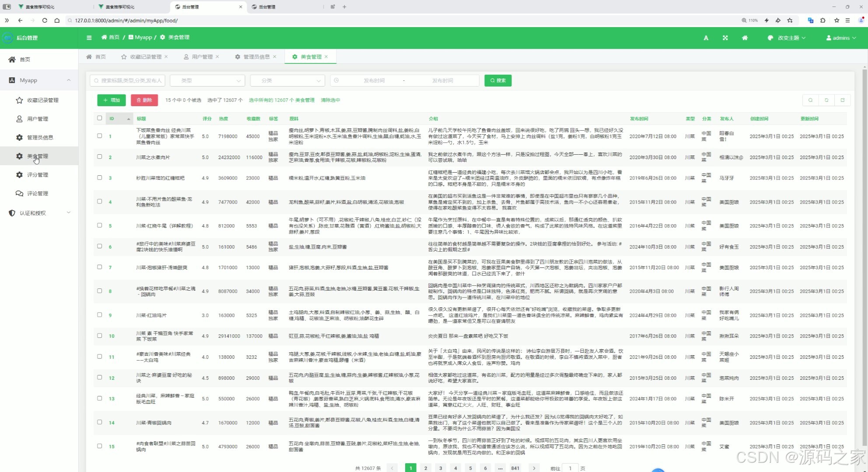Click the font size A icon

(x=706, y=38)
